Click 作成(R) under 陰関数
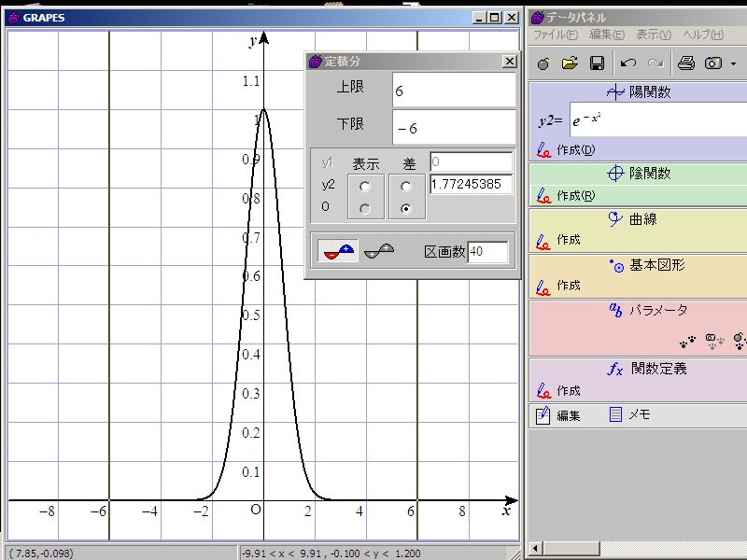The width and height of the screenshot is (747, 560). (x=575, y=195)
